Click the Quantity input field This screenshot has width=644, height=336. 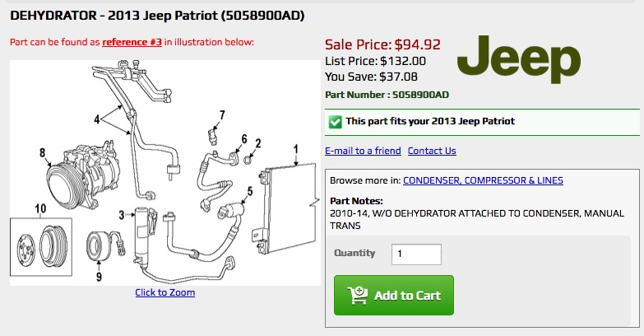[x=416, y=254]
